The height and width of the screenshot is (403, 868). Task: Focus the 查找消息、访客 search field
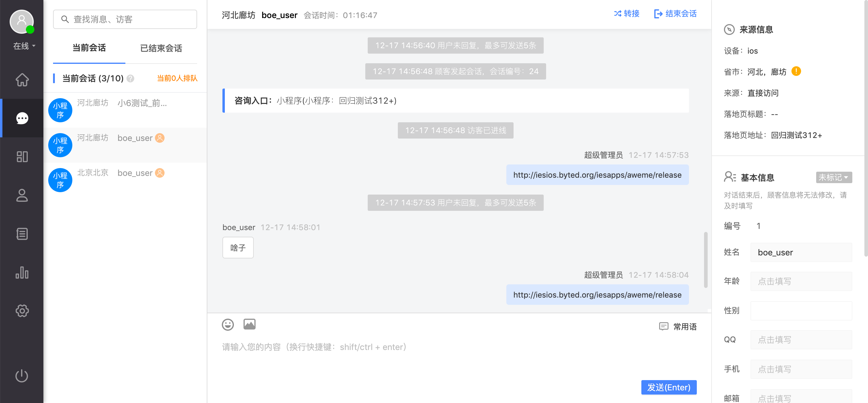pos(125,19)
